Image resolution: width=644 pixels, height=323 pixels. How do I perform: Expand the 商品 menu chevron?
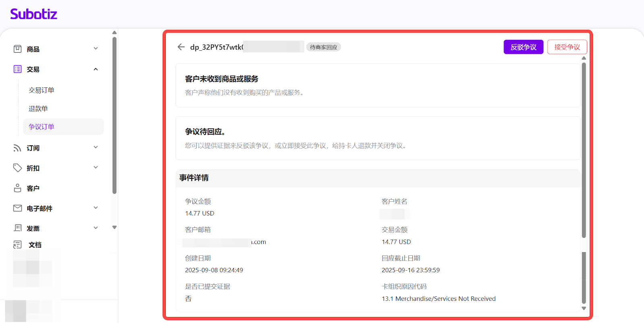click(96, 49)
